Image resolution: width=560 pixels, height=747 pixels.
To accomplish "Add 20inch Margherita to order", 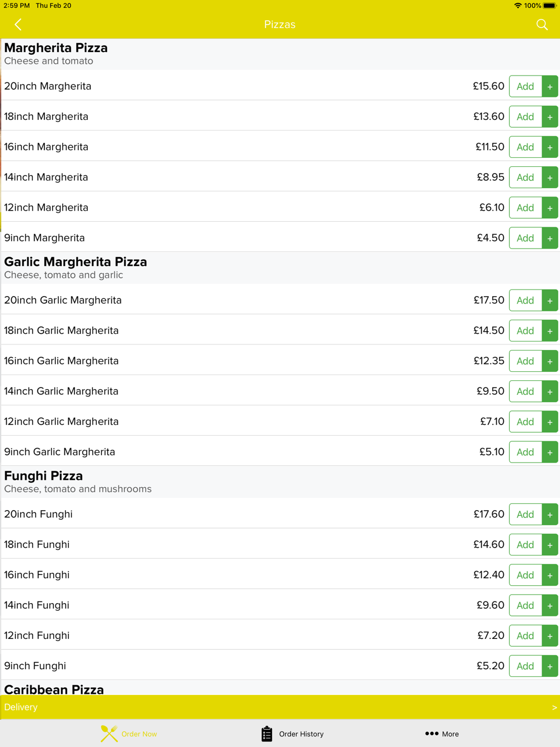I will click(x=525, y=86).
